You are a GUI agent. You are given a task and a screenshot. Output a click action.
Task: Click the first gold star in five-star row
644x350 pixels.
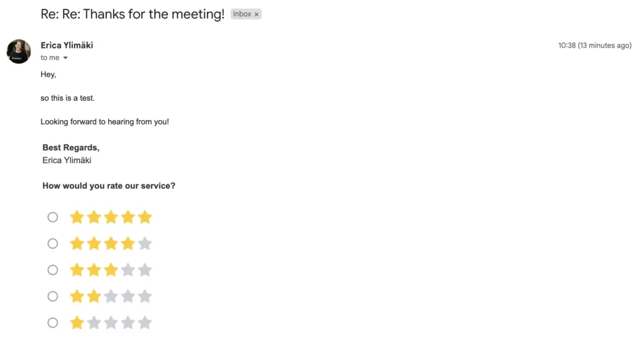pyautogui.click(x=77, y=217)
